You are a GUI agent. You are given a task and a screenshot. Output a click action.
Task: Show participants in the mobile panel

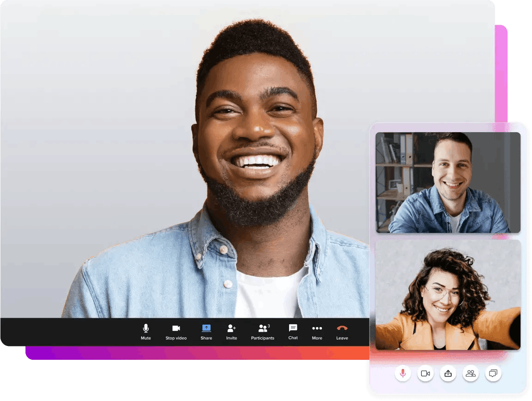[x=471, y=373]
